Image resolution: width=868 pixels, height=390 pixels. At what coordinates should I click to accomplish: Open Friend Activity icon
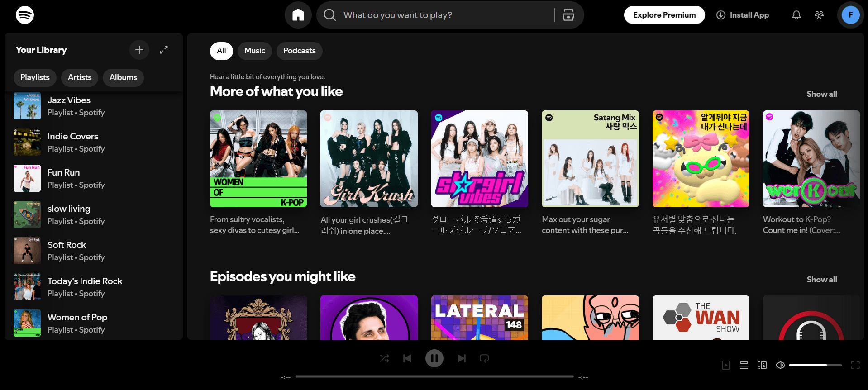point(819,15)
